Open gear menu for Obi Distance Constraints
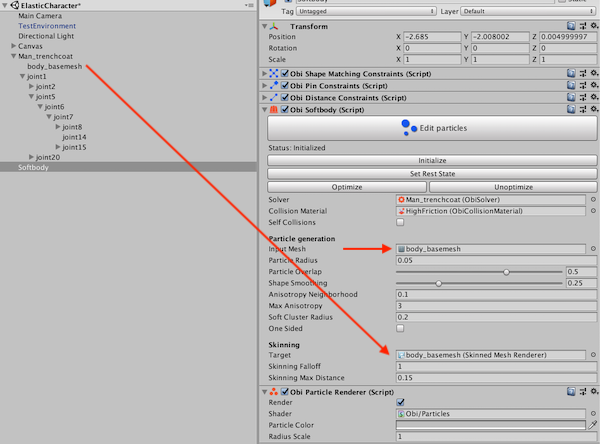This screenshot has width=600, height=444. [x=594, y=97]
